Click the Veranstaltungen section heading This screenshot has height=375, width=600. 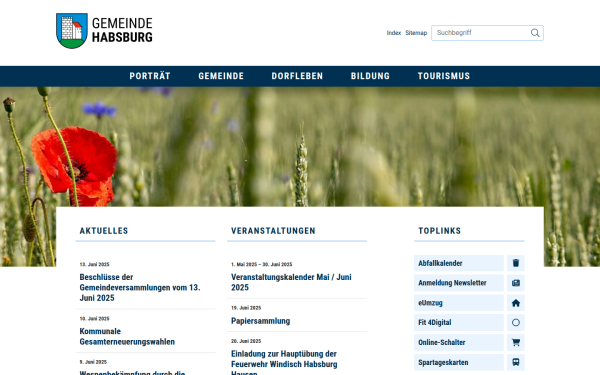tap(273, 231)
